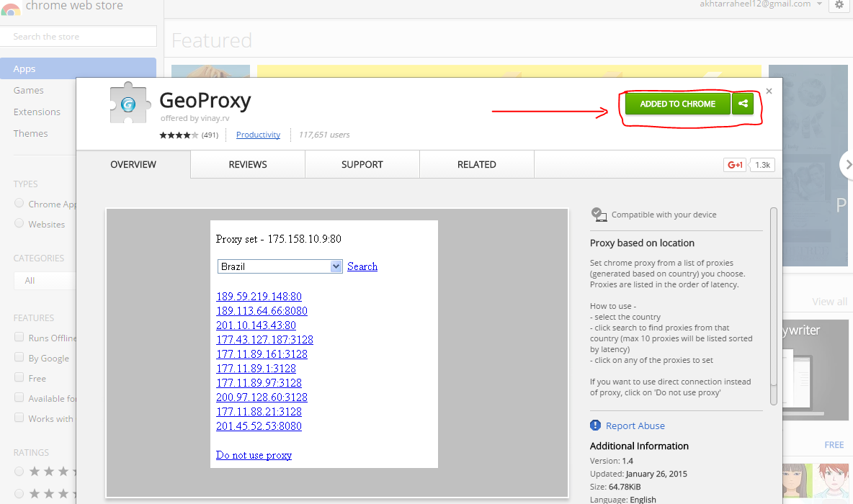The height and width of the screenshot is (504, 853).
Task: Click proxy 201.45.52.53:8080
Action: (x=259, y=426)
